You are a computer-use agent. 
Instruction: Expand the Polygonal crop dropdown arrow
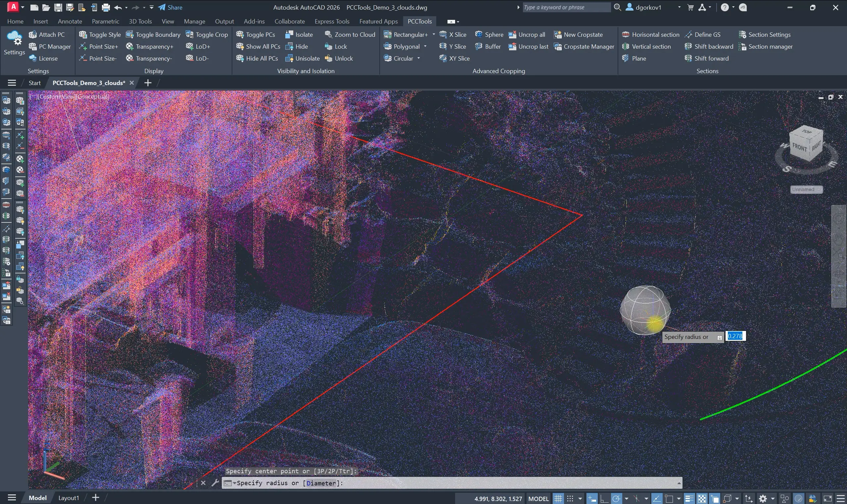(x=425, y=47)
